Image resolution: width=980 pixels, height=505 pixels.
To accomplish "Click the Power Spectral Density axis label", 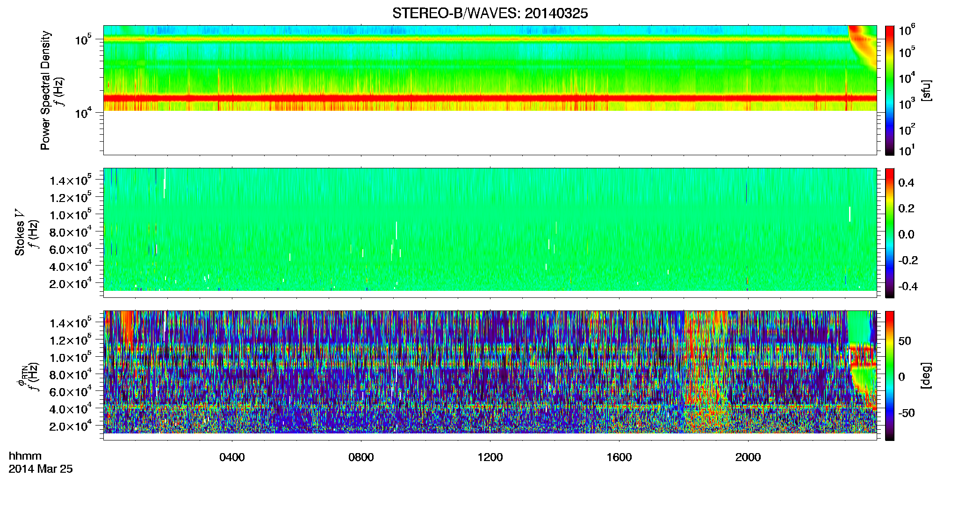I will 45,90.
